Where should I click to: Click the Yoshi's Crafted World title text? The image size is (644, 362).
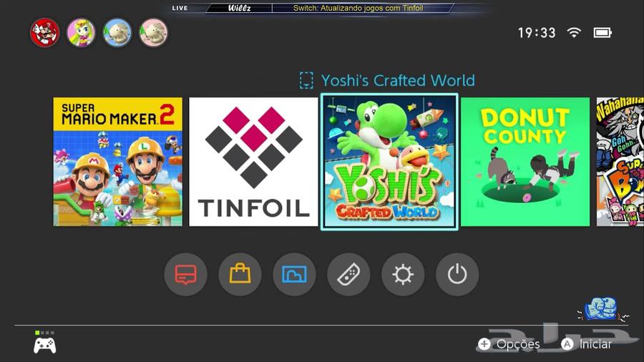point(398,80)
